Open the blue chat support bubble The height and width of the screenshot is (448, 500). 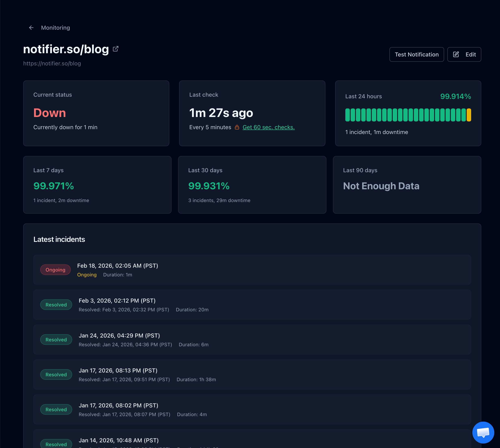click(483, 433)
